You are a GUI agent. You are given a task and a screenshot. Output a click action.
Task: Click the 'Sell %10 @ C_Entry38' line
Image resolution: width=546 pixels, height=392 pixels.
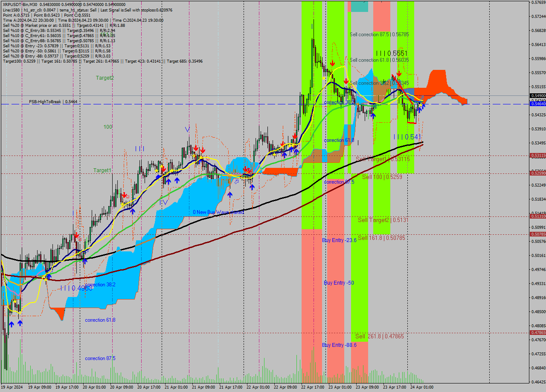[59, 30]
